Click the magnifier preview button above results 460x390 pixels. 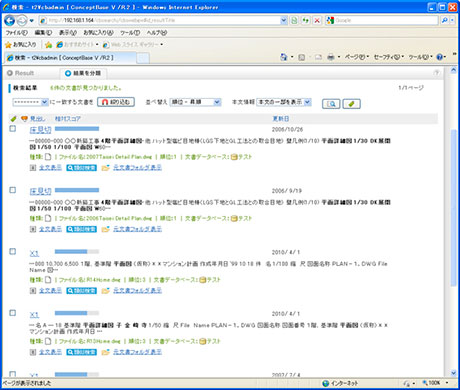[x=331, y=104]
